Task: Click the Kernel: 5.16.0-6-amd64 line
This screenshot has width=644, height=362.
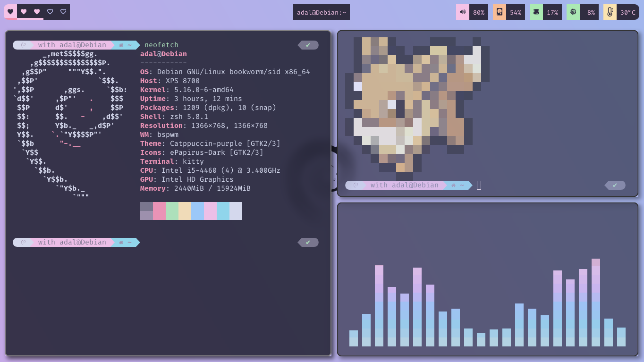Action: pos(187,90)
